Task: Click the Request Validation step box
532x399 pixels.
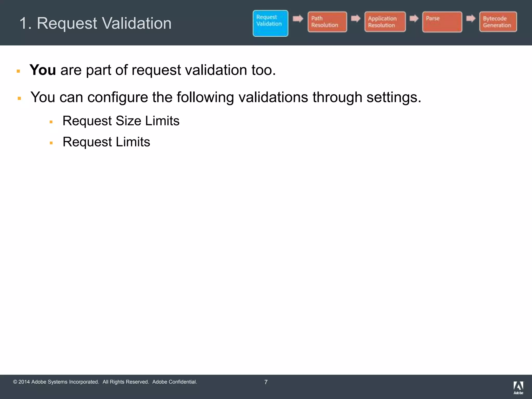Action: click(x=270, y=23)
